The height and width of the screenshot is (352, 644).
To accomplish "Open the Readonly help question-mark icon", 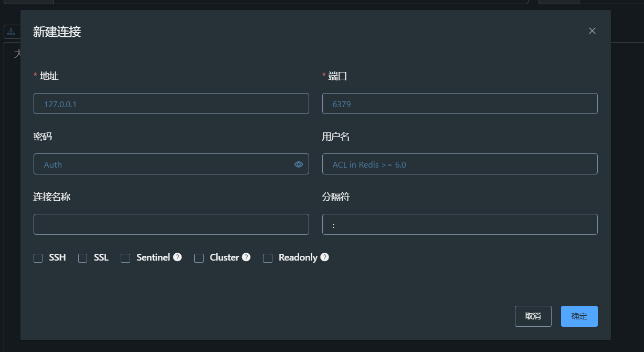I will point(325,257).
